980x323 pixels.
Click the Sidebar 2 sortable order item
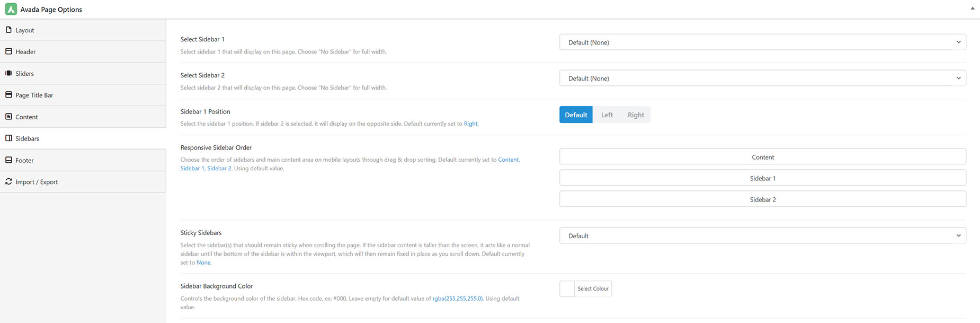pyautogui.click(x=763, y=199)
